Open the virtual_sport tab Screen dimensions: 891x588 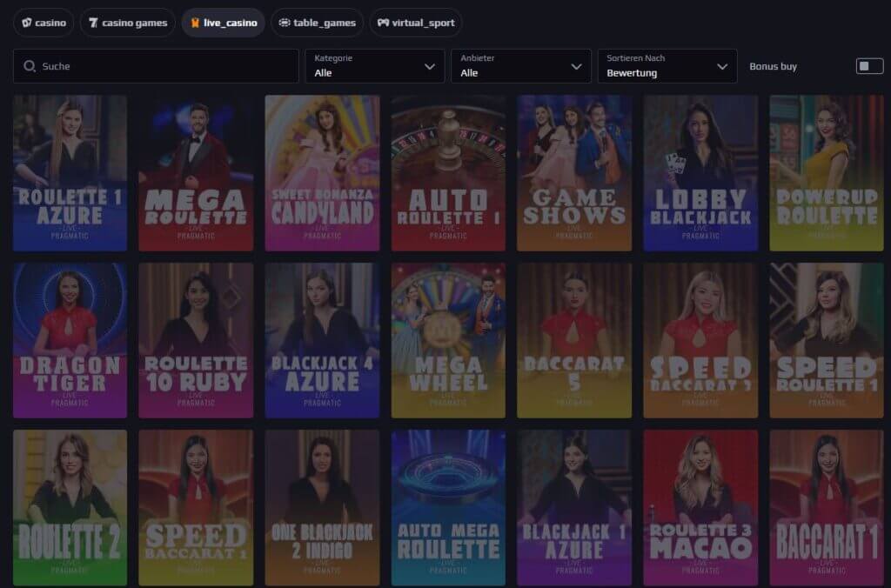[416, 23]
